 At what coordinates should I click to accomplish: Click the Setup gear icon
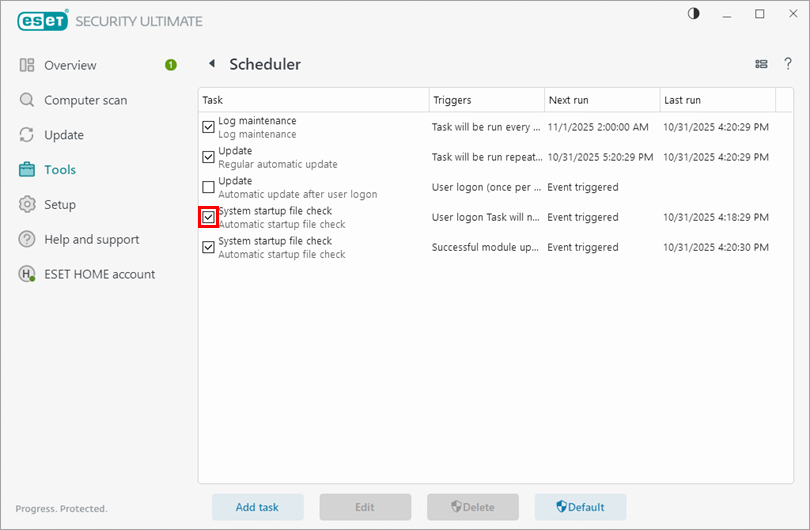point(27,205)
